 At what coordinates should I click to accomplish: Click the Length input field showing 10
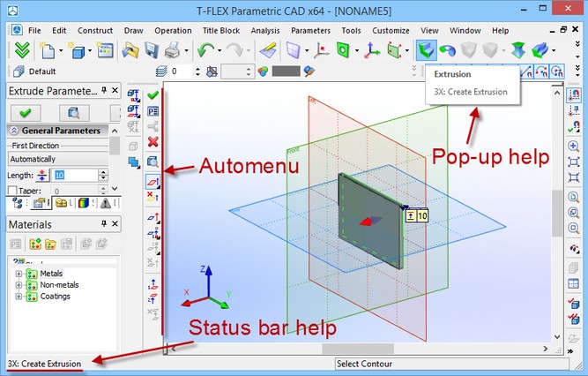[76, 176]
